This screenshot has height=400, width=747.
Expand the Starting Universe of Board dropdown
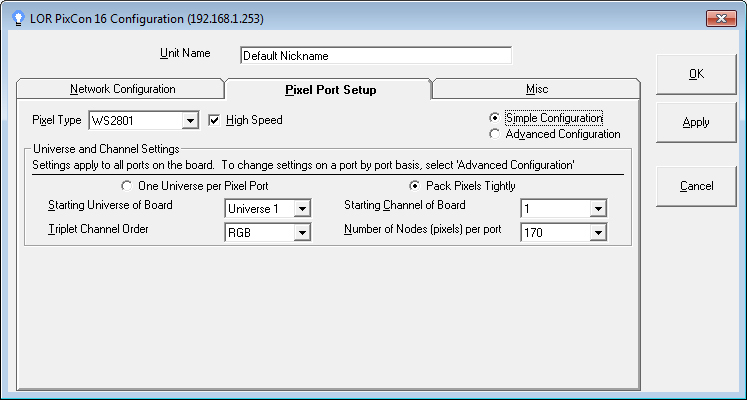304,208
